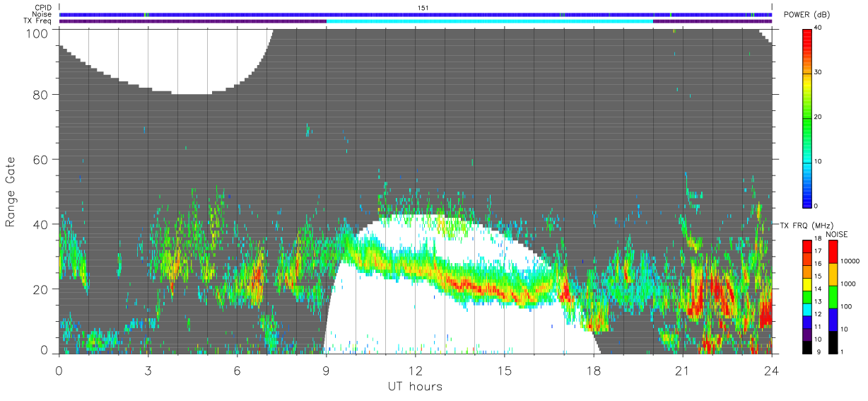Click the 80 tick on the Range Gate axis
This screenshot has width=868, height=401.
click(40, 95)
